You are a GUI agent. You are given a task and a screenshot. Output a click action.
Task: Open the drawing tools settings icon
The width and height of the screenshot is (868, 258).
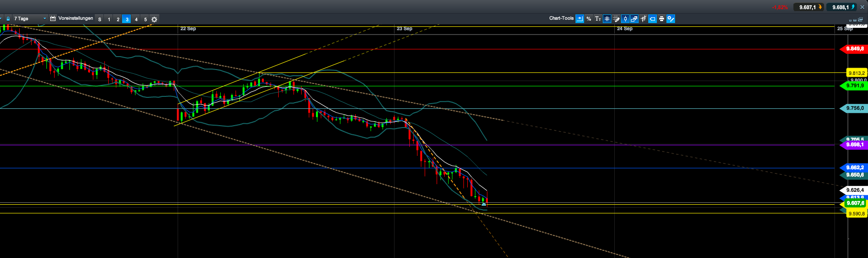point(671,19)
